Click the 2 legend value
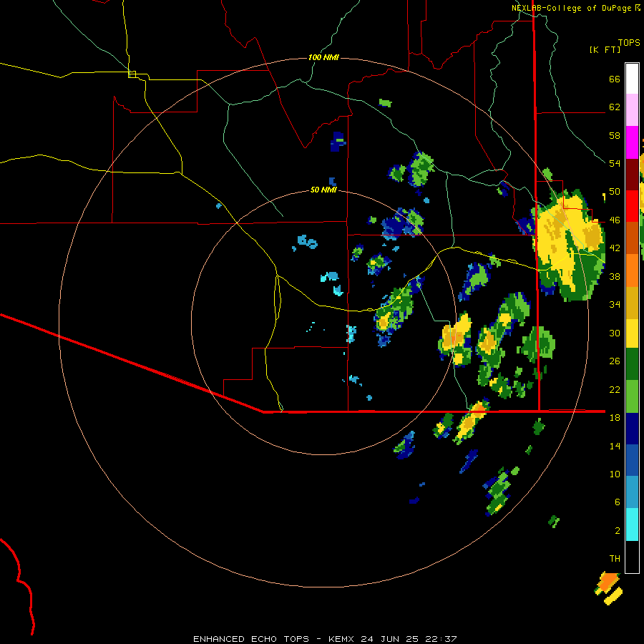 (x=617, y=531)
